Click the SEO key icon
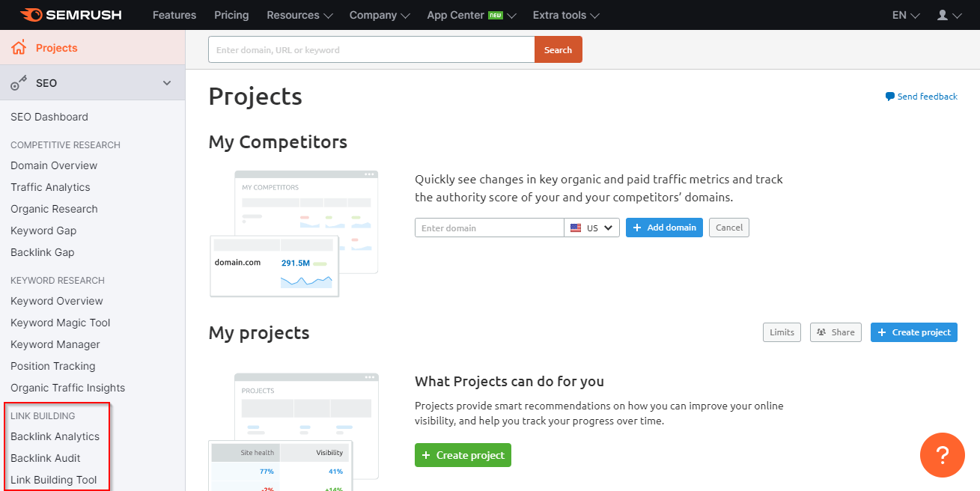This screenshot has height=491, width=980. 19,83
